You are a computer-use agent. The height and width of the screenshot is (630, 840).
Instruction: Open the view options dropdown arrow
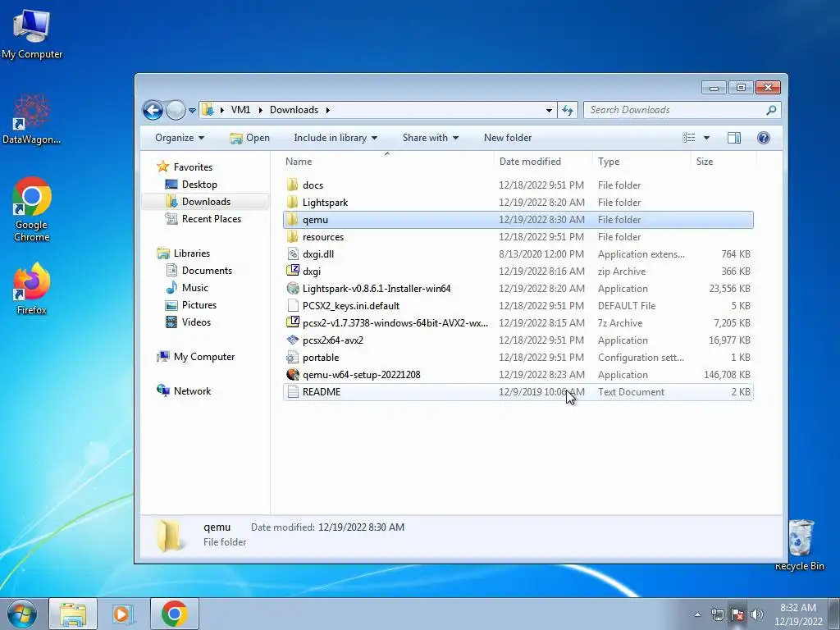point(706,138)
